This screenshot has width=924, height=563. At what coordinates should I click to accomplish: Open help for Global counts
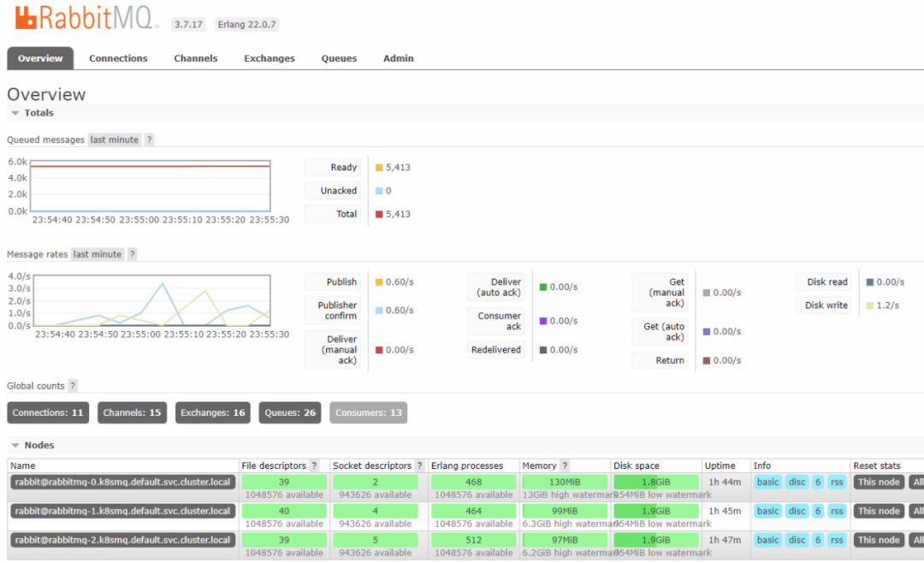73,386
